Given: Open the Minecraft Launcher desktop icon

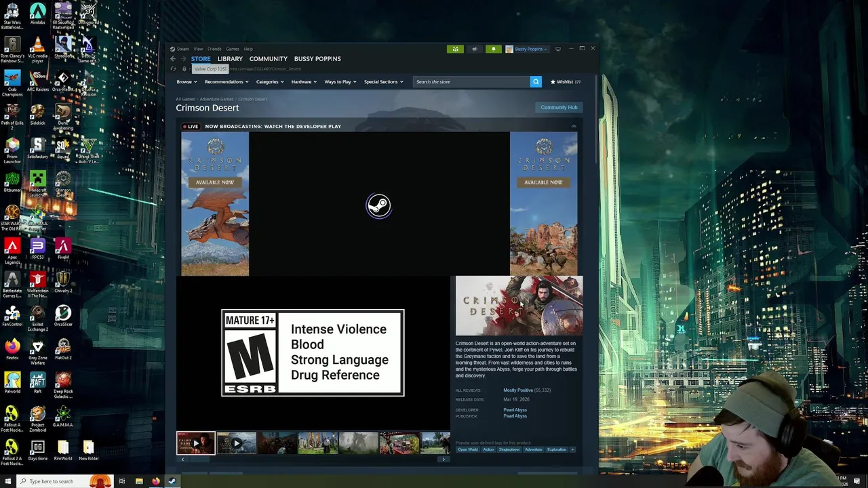Looking at the screenshot, I should click(x=38, y=183).
